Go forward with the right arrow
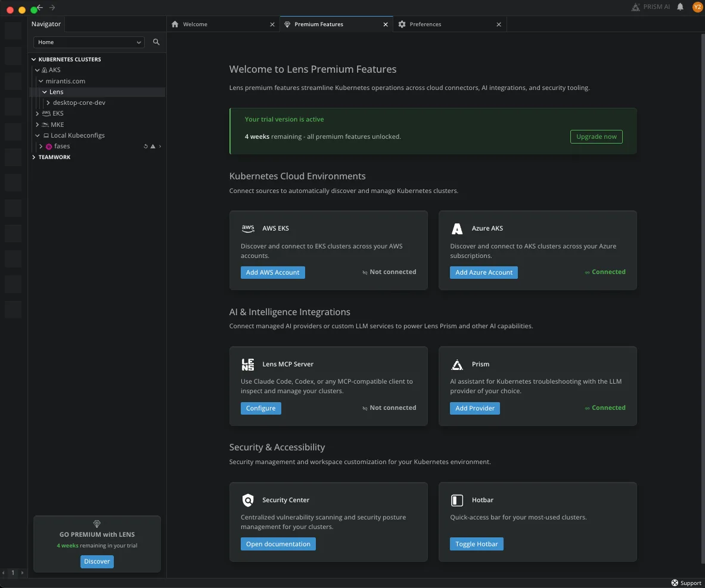This screenshot has width=705, height=588. 52,7
